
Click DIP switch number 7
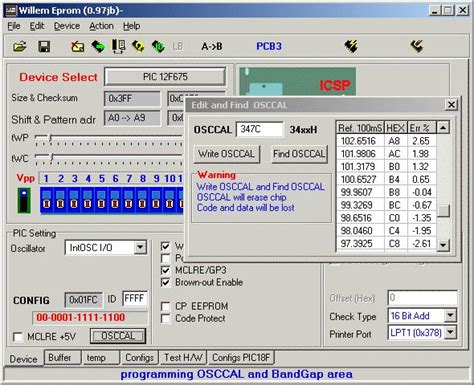tap(129, 200)
